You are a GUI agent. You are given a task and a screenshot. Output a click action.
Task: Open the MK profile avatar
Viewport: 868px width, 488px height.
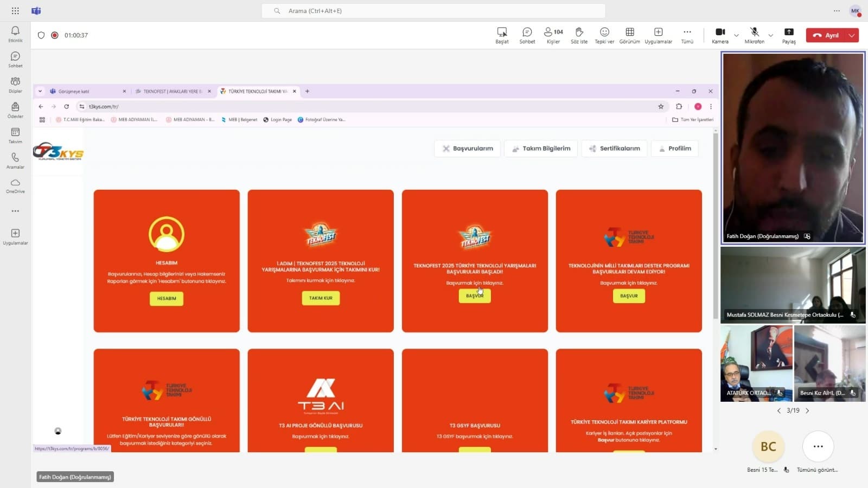pyautogui.click(x=856, y=11)
